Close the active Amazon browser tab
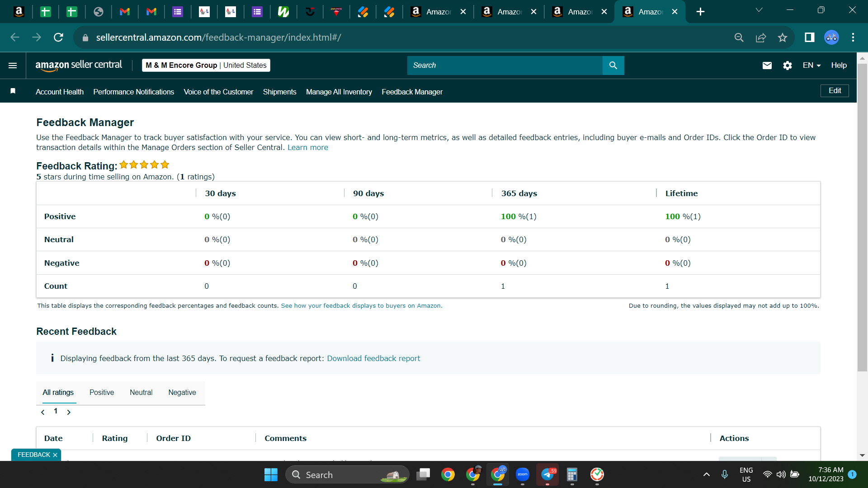The image size is (868, 488). point(675,12)
